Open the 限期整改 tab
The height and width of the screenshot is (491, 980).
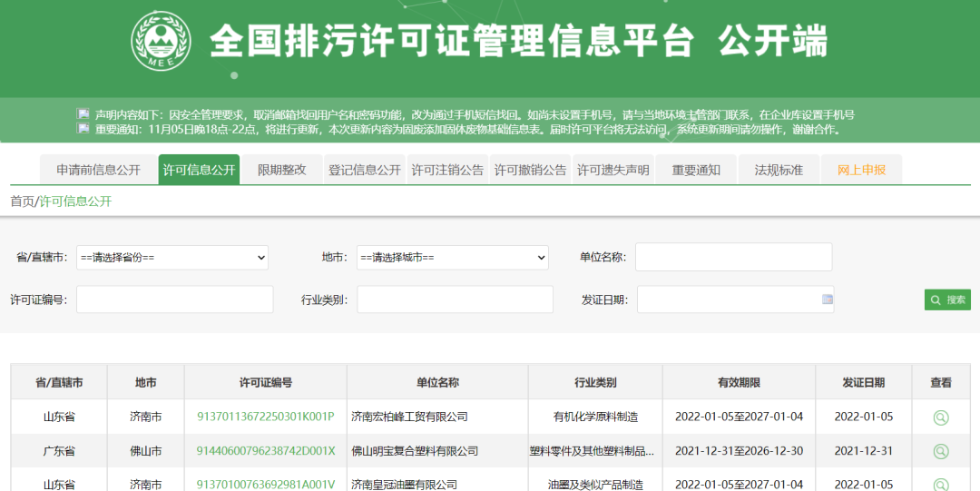pyautogui.click(x=281, y=170)
